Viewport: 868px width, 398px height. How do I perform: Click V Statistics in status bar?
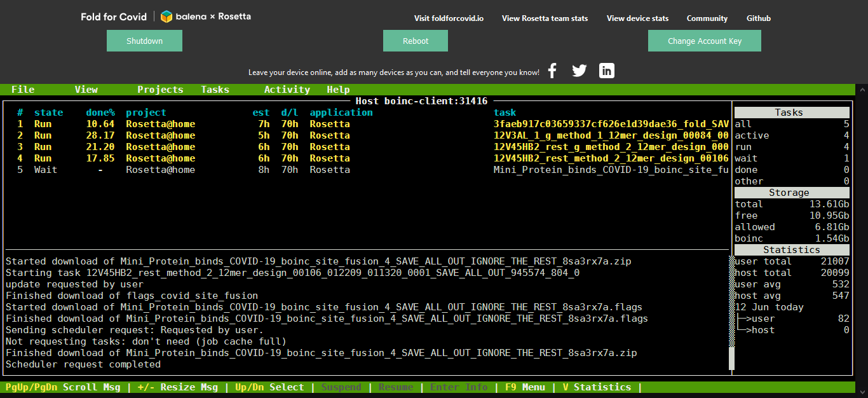[x=597, y=387]
